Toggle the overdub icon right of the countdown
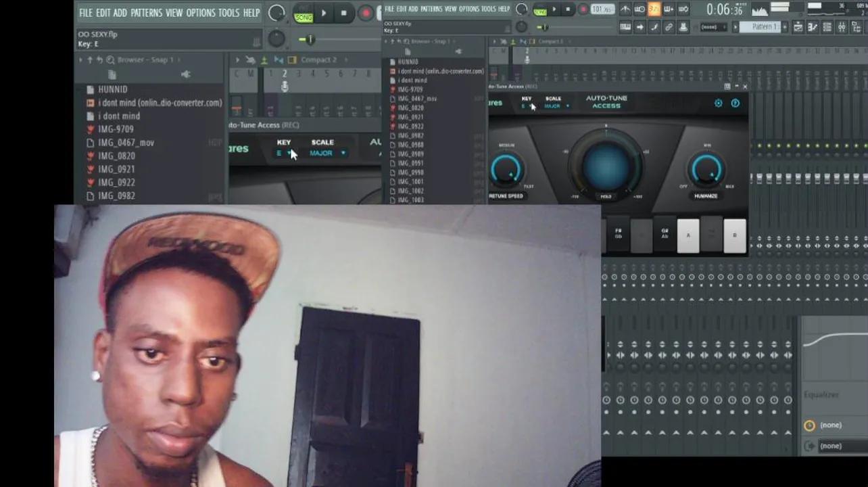Viewport: 868px width, 487px height. tap(669, 9)
